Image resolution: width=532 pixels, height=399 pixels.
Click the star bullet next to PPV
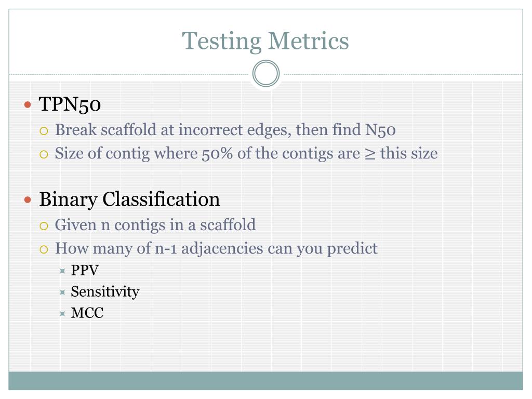[x=62, y=271]
